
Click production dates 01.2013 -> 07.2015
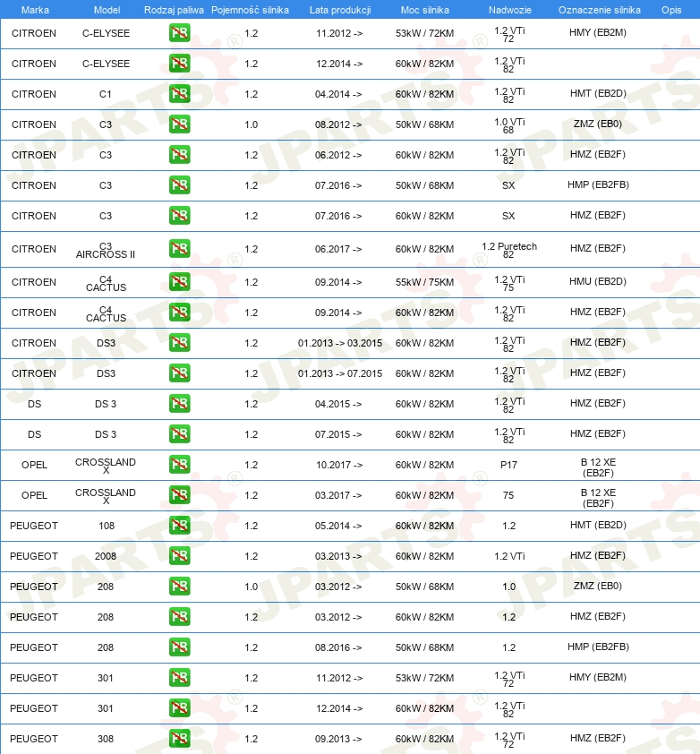tap(340, 373)
